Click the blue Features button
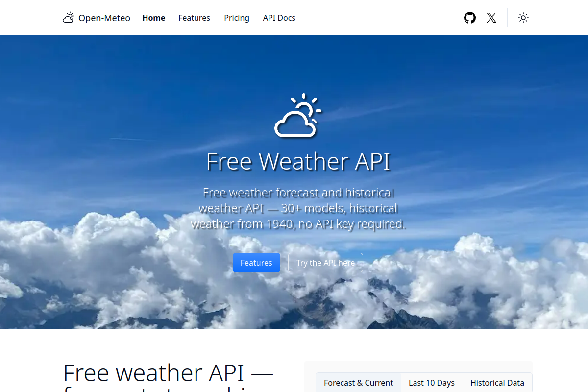Viewport: 588px width, 392px height. [x=256, y=263]
